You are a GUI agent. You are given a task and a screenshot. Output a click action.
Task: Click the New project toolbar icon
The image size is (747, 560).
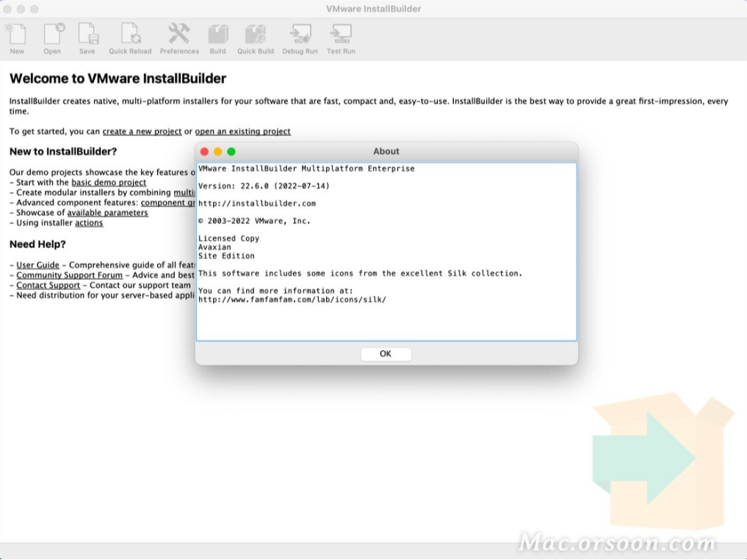[x=17, y=39]
